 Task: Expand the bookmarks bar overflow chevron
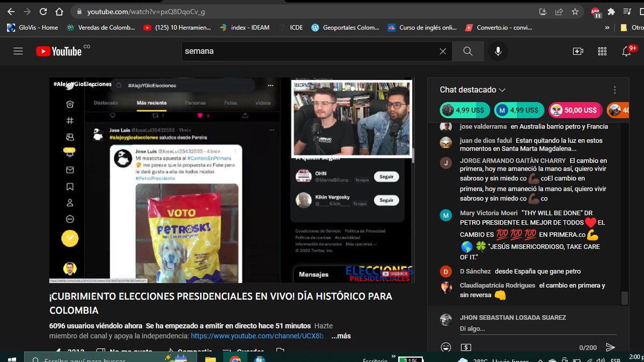click(608, 27)
